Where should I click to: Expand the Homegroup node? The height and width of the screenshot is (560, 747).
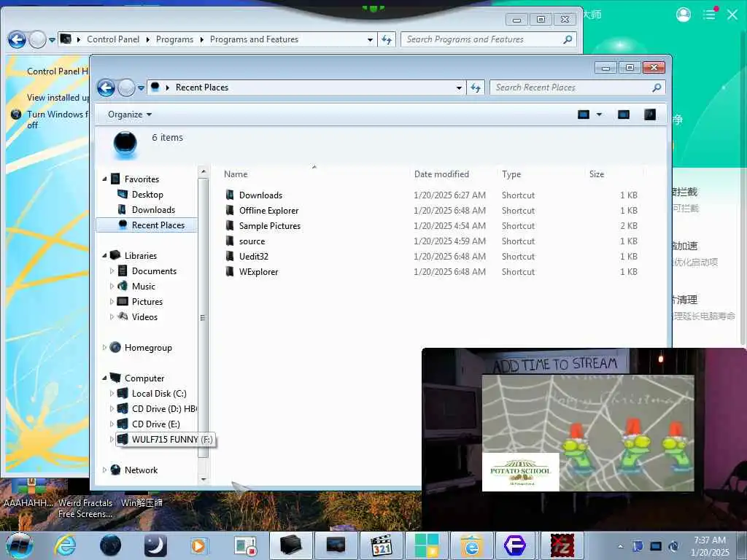click(x=104, y=348)
